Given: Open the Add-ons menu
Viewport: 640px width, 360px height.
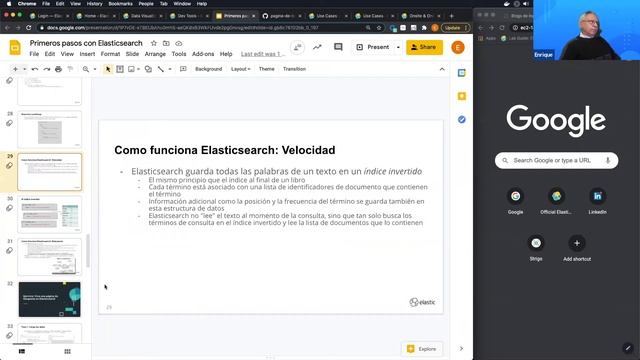Looking at the screenshot, I should pos(203,54).
